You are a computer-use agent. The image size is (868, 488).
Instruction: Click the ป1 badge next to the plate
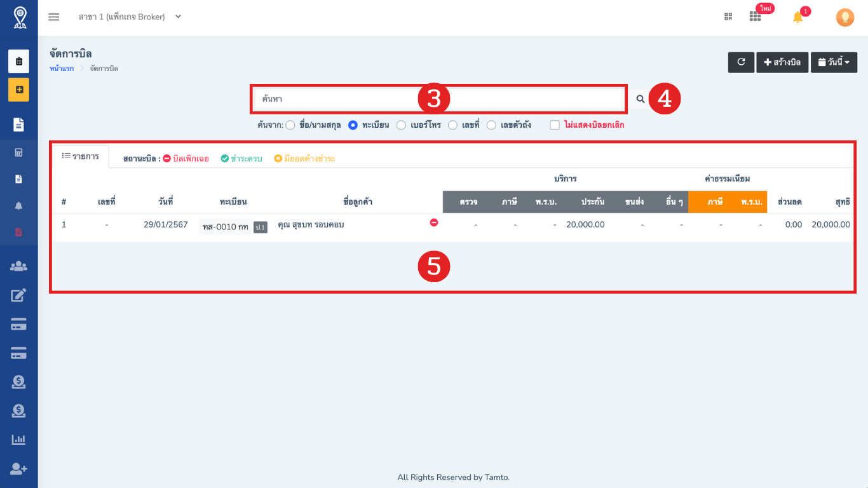pyautogui.click(x=261, y=227)
